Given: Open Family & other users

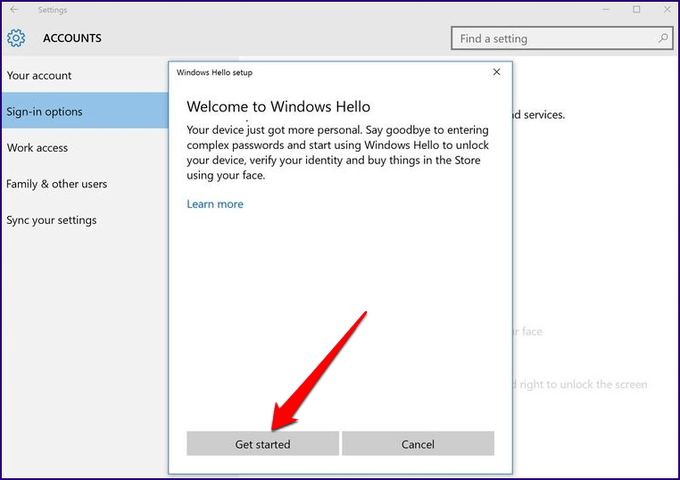Looking at the screenshot, I should pos(57,184).
